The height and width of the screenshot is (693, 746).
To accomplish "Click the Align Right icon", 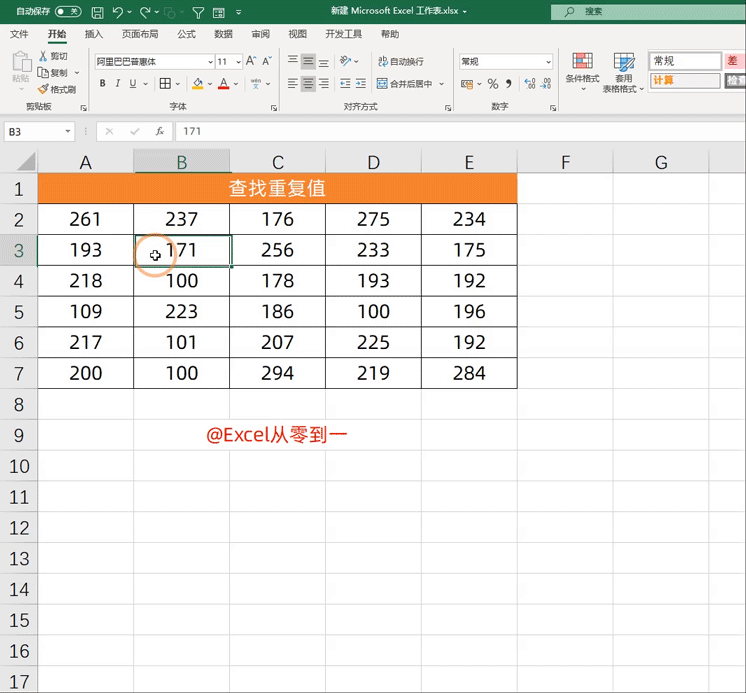I will (x=324, y=84).
